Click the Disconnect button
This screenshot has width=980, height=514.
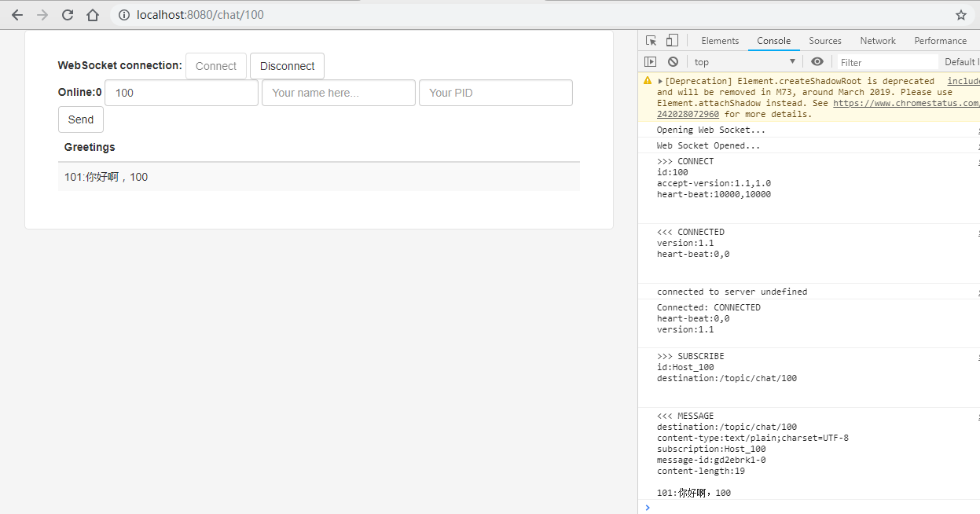click(x=287, y=66)
